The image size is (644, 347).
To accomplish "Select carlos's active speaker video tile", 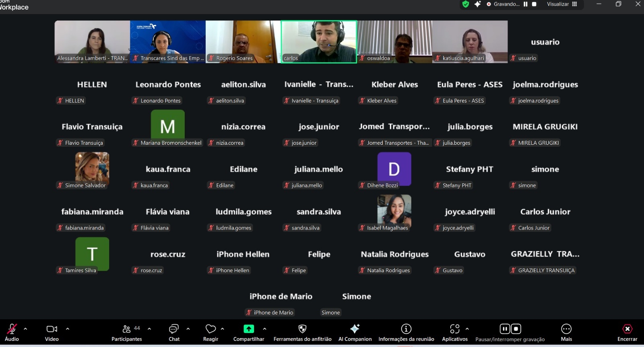I will pos(319,42).
